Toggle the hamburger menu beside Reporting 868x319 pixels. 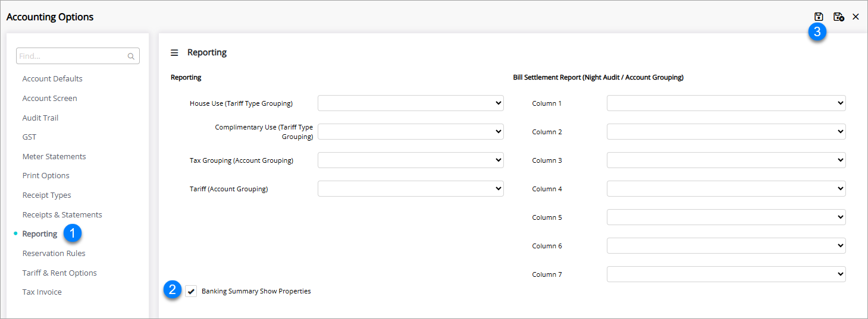174,53
